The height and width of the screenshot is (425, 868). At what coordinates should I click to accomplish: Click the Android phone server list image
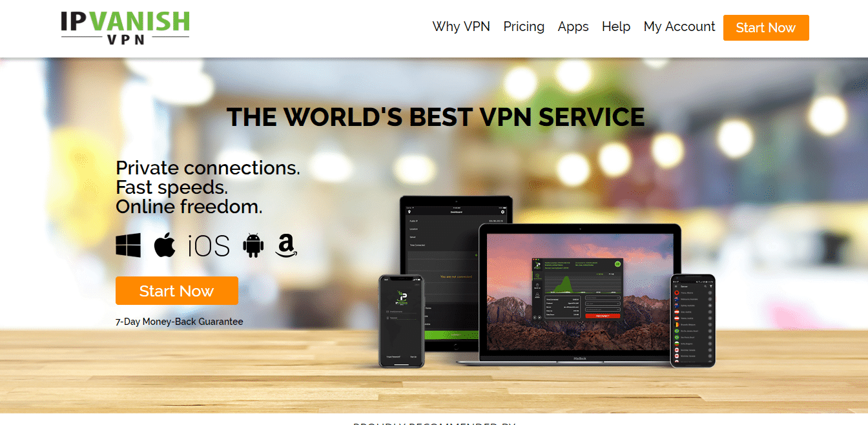(693, 320)
